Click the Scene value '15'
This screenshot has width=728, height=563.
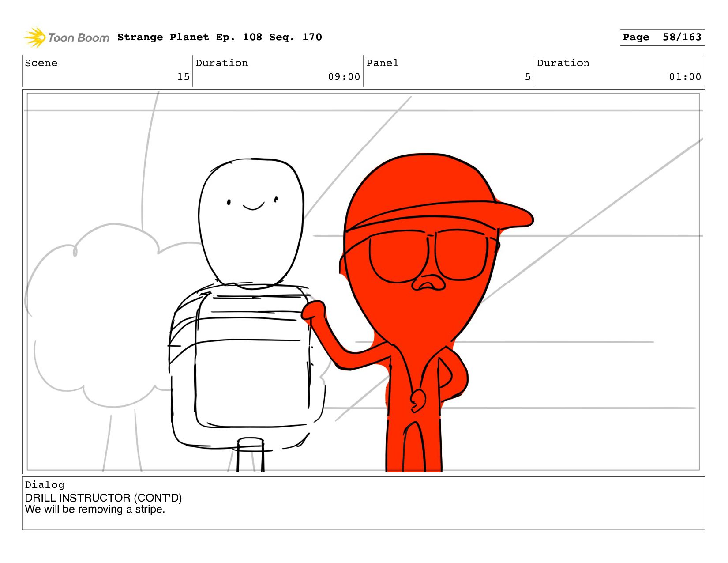click(x=184, y=77)
